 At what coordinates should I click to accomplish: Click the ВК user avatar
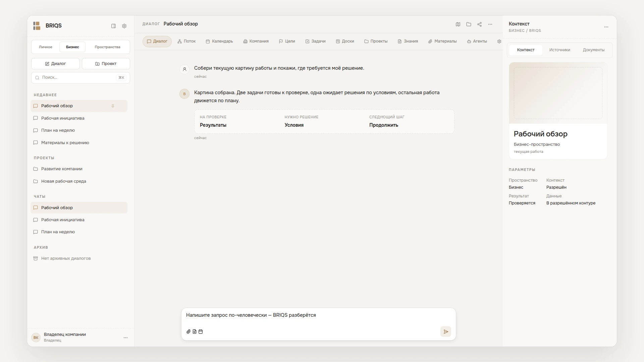[36, 338]
